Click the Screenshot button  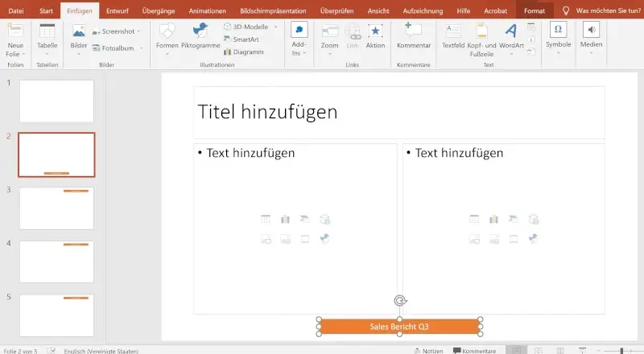click(114, 31)
